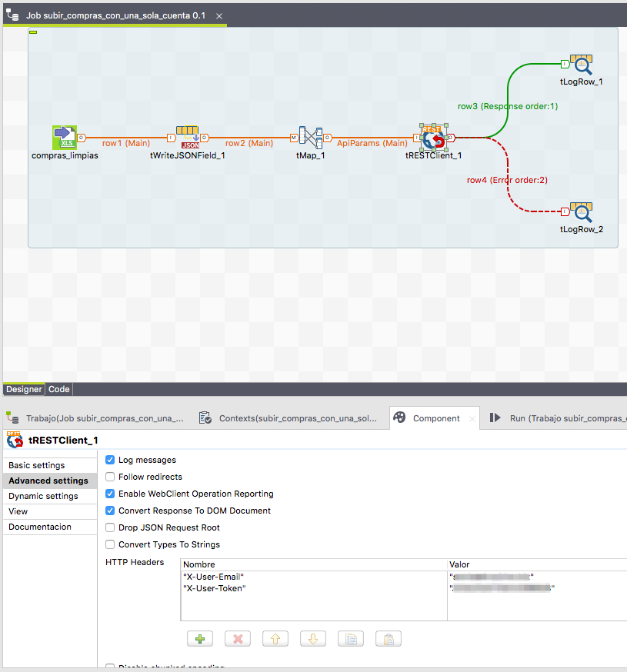Open the Trabajo job settings tab
This screenshot has height=672, width=627.
coord(105,418)
